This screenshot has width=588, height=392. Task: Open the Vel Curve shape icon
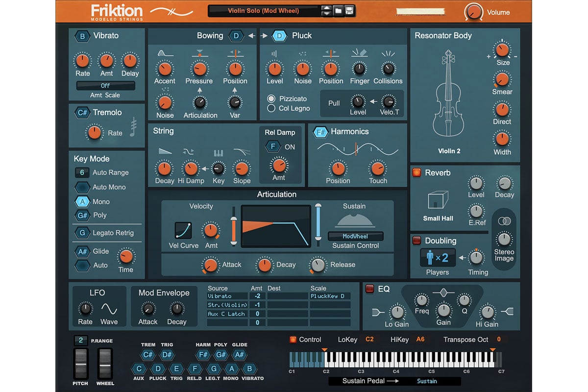183,230
